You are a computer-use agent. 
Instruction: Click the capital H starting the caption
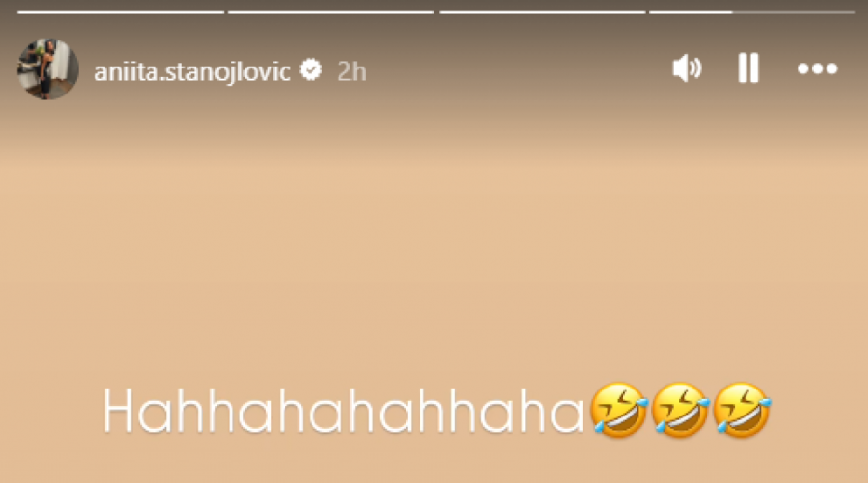tap(119, 412)
